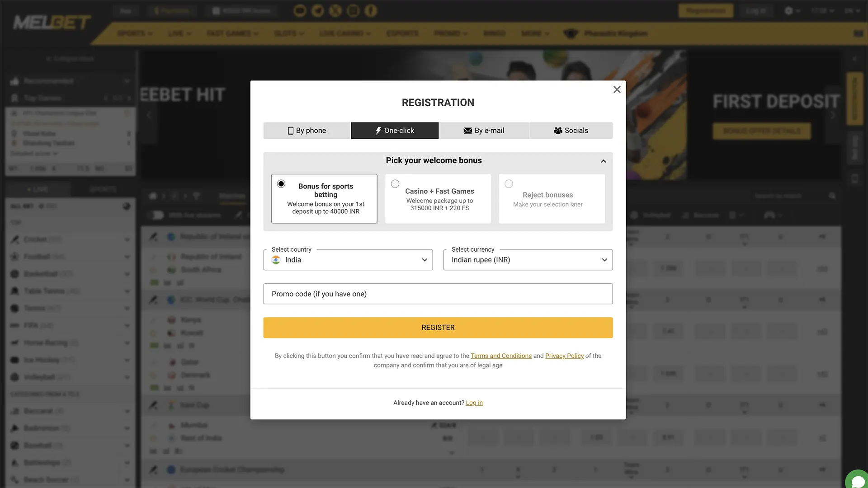Switch to the Socials registration tab
Screen dimensions: 868x488
click(x=571, y=130)
